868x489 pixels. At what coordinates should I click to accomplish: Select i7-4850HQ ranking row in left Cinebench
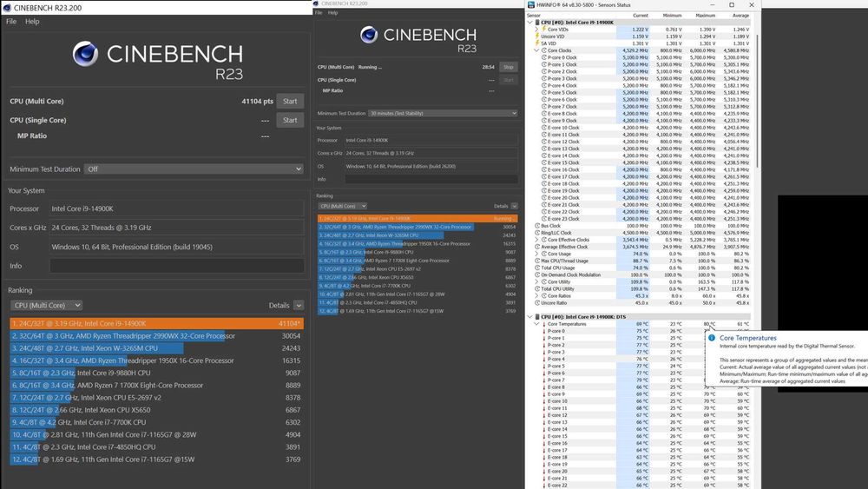point(156,447)
